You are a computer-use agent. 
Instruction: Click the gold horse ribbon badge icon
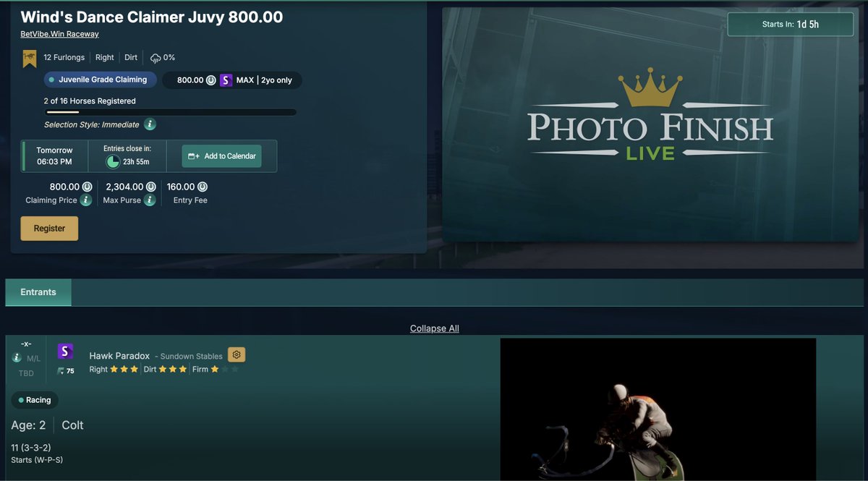tap(30, 59)
